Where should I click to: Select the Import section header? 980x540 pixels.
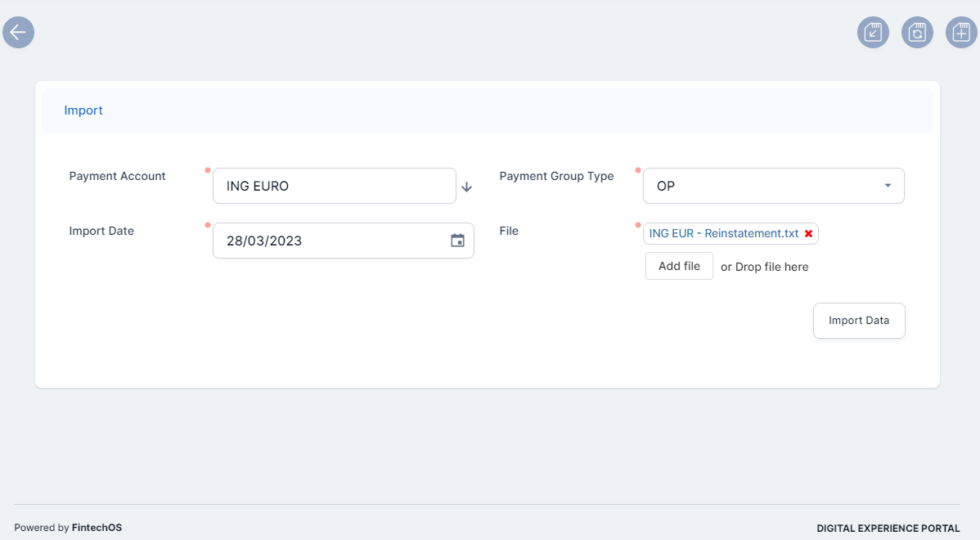pos(83,110)
